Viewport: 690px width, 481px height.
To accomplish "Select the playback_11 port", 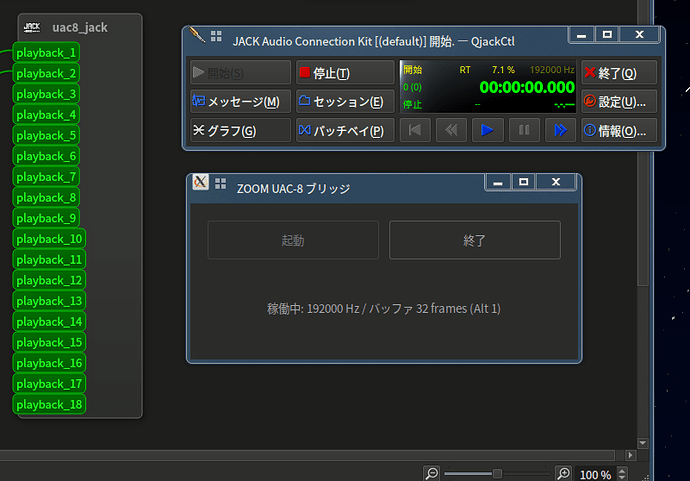I will coord(49,260).
